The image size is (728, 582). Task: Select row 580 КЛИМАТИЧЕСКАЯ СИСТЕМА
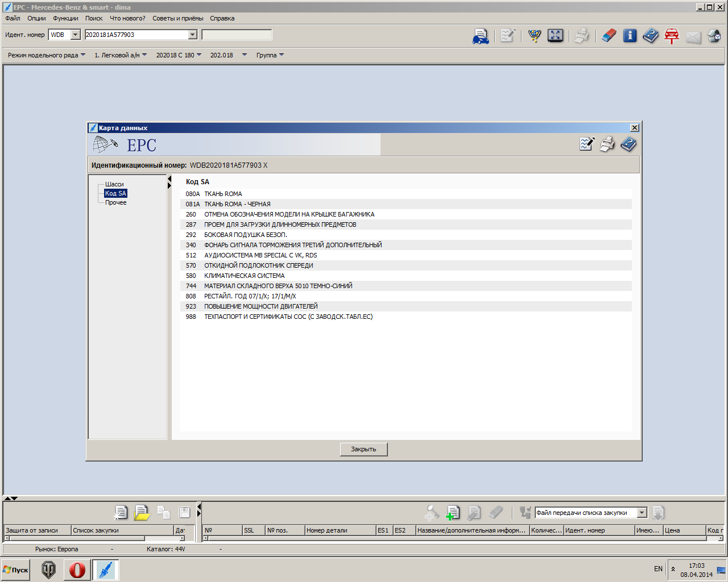(x=406, y=276)
